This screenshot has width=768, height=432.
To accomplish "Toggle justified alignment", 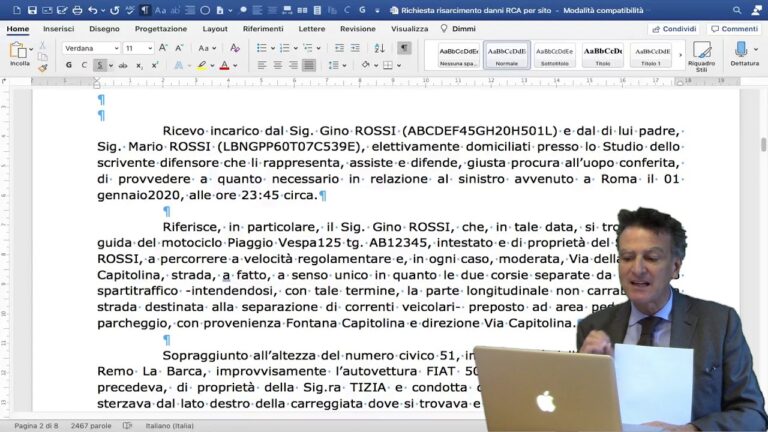I will pyautogui.click(x=309, y=65).
